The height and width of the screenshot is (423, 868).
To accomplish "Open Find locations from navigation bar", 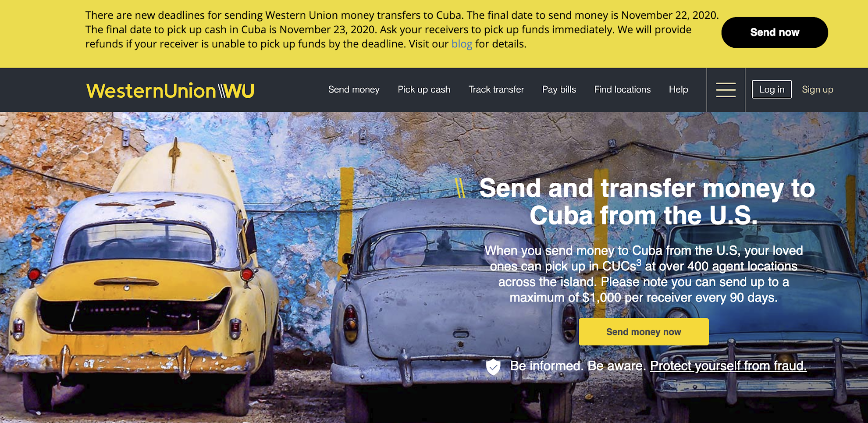I will [623, 89].
